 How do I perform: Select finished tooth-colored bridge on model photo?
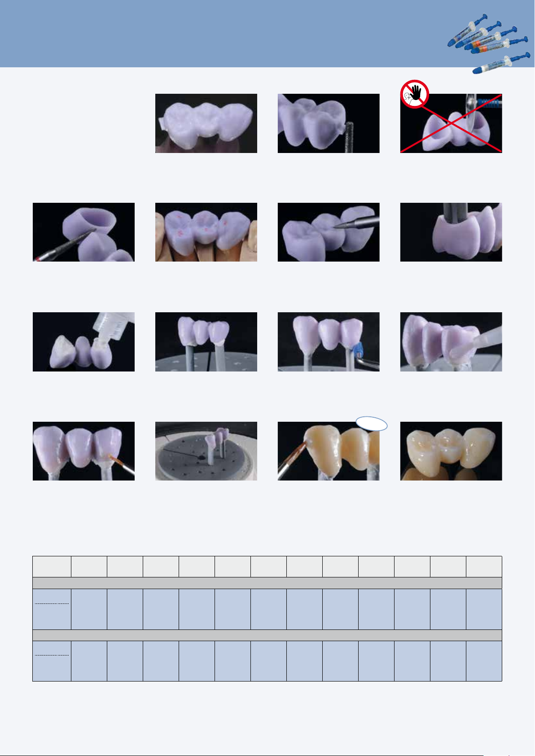point(451,451)
